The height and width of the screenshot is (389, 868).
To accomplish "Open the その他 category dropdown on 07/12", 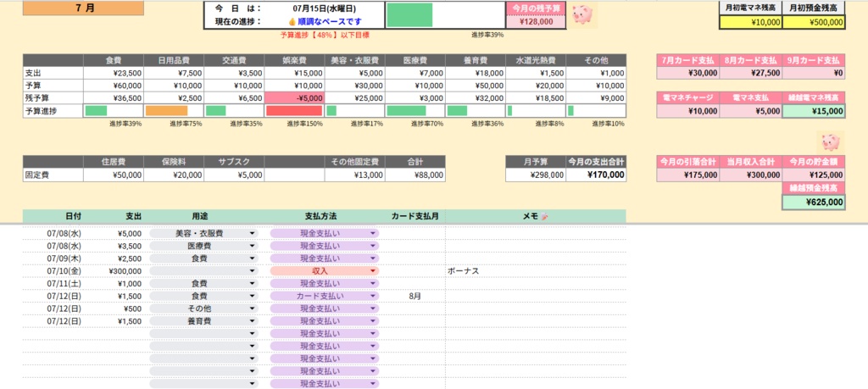I will 253,308.
